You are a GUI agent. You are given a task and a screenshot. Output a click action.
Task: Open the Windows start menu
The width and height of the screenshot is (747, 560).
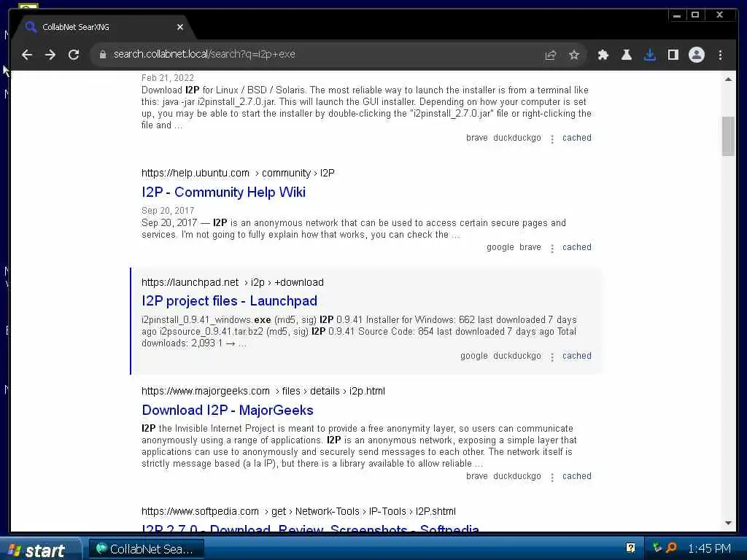tap(40, 550)
